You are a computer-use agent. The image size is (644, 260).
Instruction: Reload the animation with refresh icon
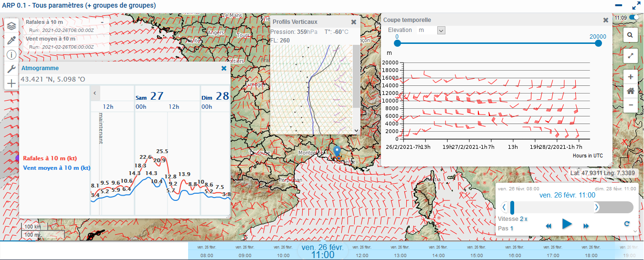627,224
